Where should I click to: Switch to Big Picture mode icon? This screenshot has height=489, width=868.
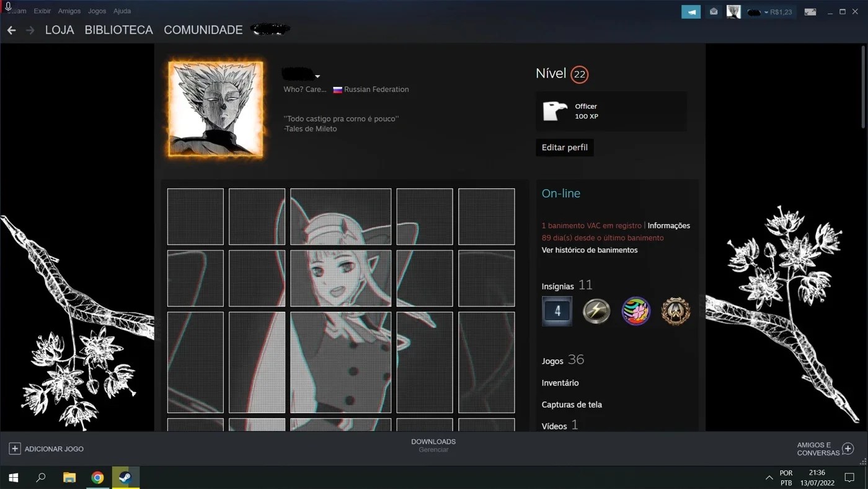coord(810,12)
